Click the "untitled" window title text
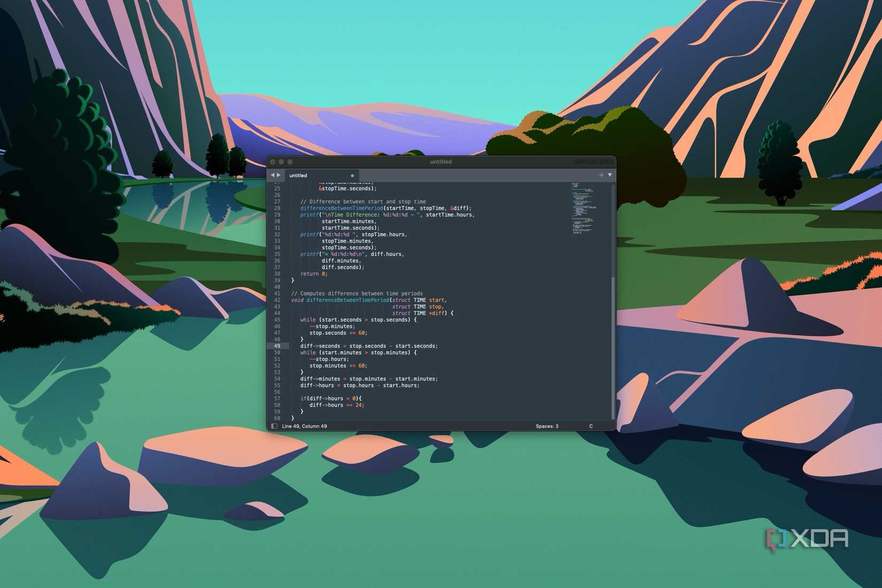 [x=441, y=161]
